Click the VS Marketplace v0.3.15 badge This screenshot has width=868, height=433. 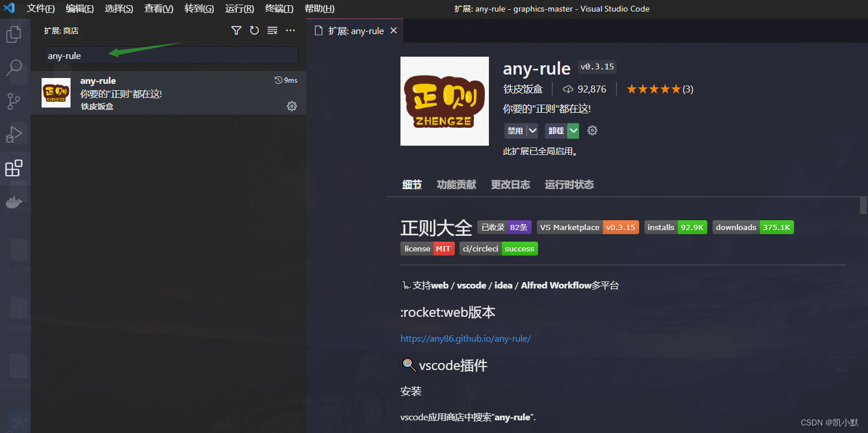click(588, 227)
